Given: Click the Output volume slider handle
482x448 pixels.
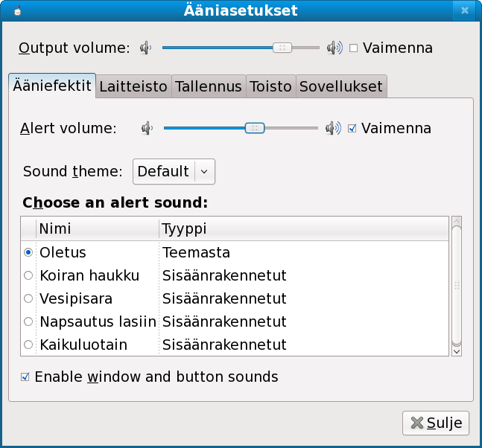Looking at the screenshot, I should pos(282,48).
